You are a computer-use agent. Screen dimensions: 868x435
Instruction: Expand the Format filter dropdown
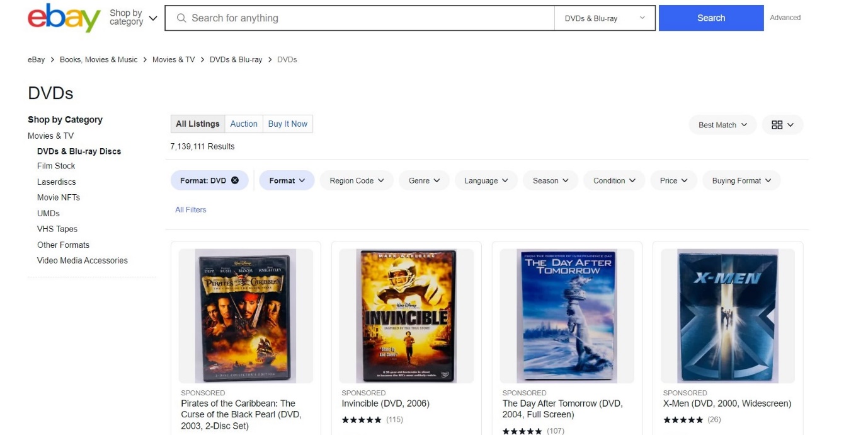coord(287,180)
